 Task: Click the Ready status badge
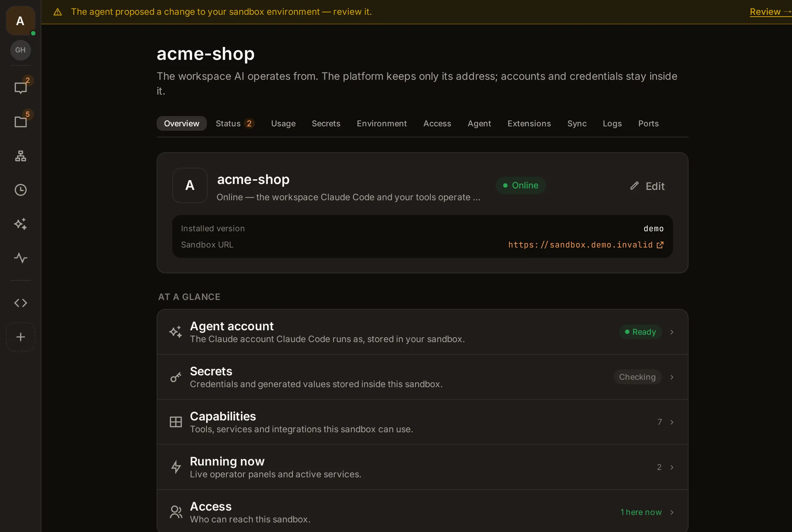640,332
